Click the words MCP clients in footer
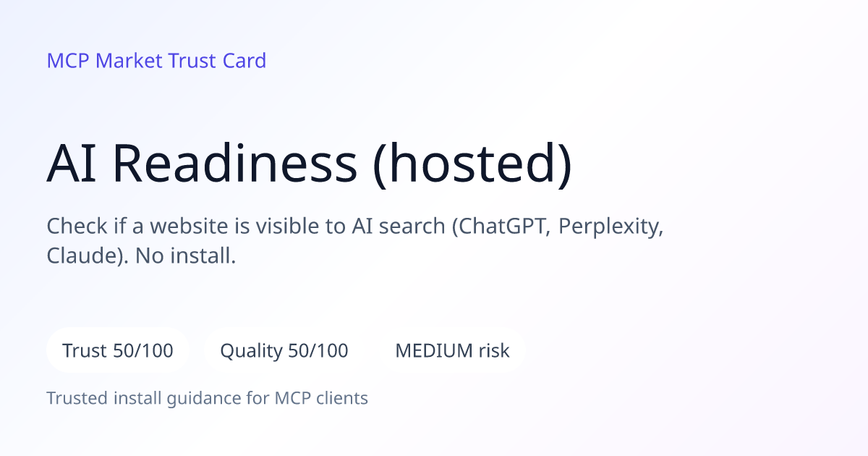Viewport: 868px width, 456px height. (x=321, y=398)
